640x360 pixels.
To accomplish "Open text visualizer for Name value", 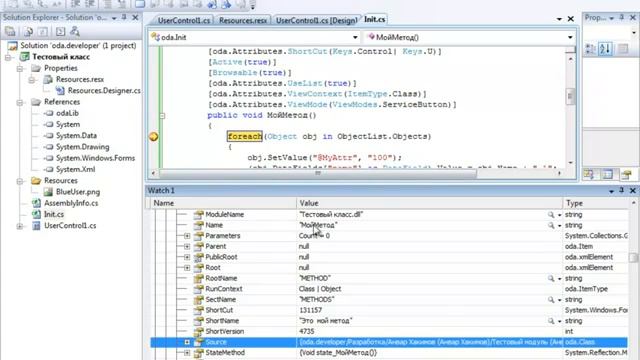I will tap(551, 225).
